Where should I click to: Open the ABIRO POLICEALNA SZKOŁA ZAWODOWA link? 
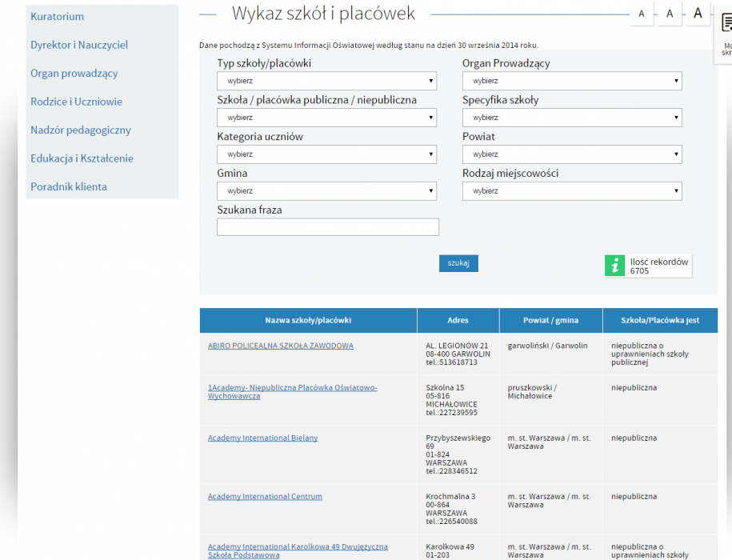coord(280,346)
